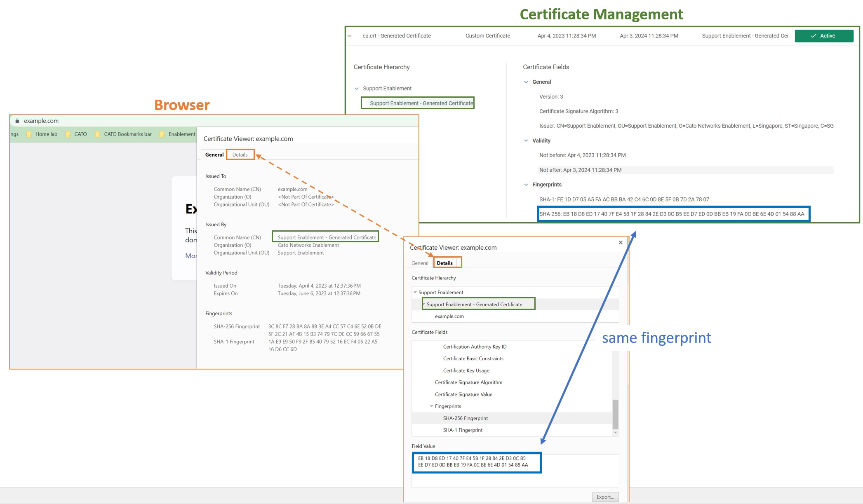This screenshot has width=863, height=504.
Task: Switch to the Details tab
Action: tap(240, 155)
